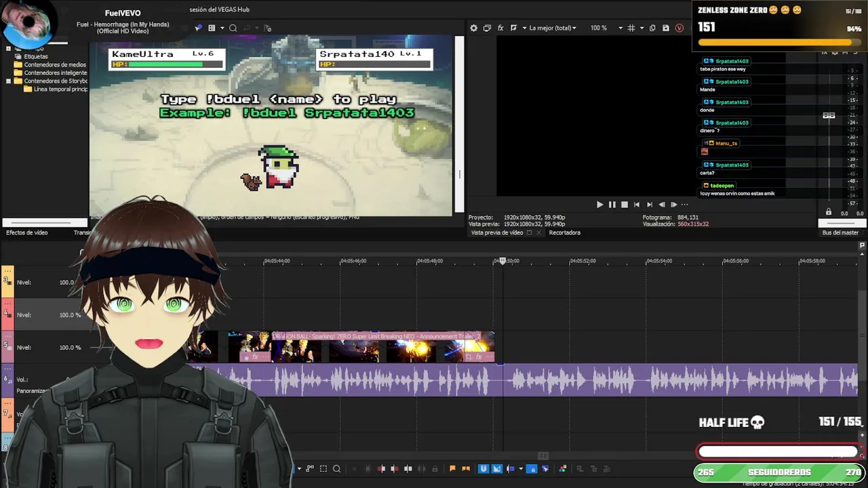Open the edit tool dropdown arrow in timeline toolbar
This screenshot has height=488, width=868.
point(299,468)
